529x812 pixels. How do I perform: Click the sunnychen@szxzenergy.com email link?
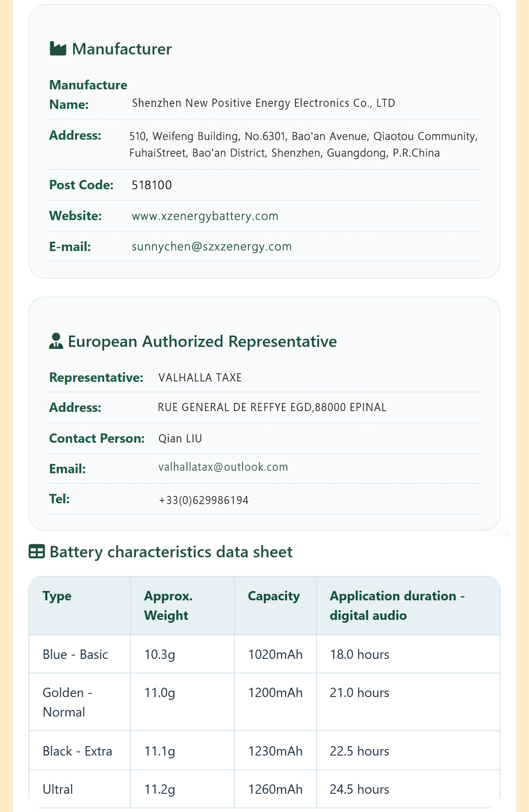(212, 247)
